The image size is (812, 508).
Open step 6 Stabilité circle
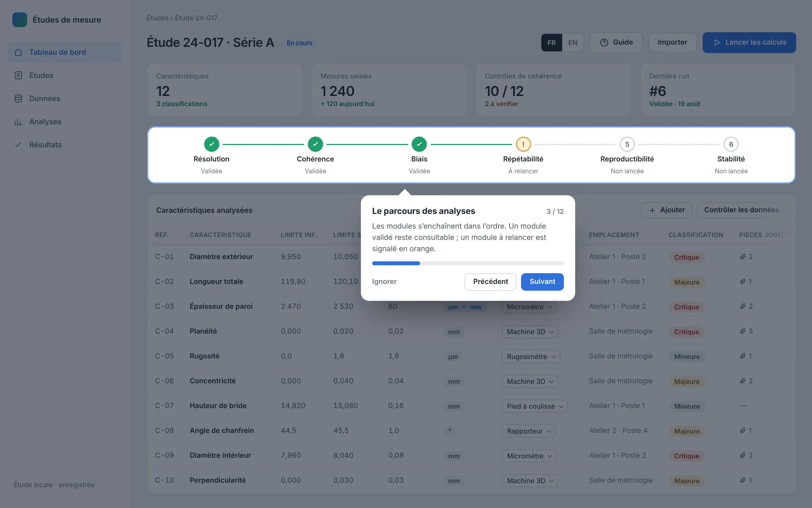click(731, 144)
